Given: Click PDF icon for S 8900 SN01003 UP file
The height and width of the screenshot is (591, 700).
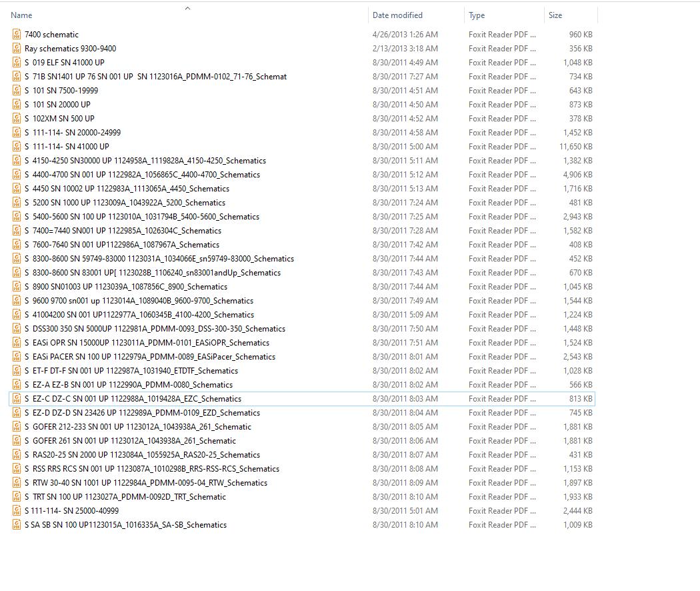Looking at the screenshot, I should [17, 286].
